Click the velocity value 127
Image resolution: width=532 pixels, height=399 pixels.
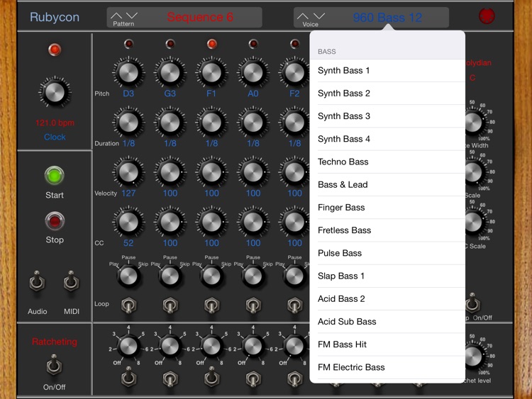(128, 193)
